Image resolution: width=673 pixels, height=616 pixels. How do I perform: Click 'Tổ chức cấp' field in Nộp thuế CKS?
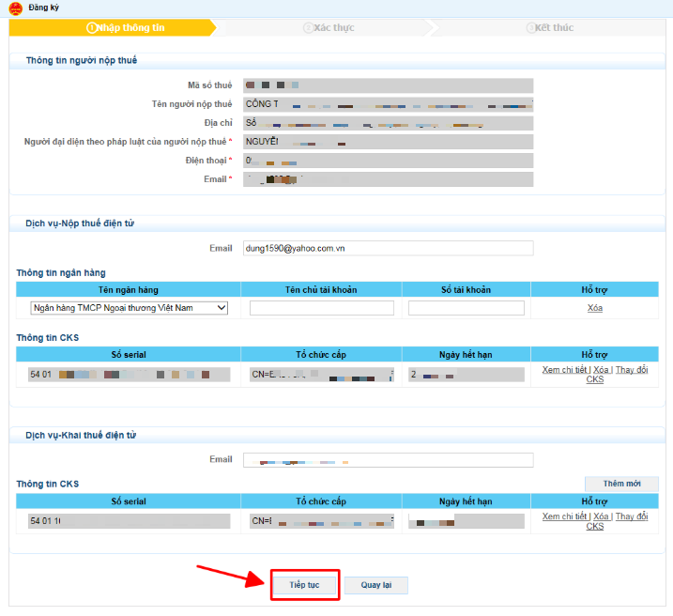321,375
